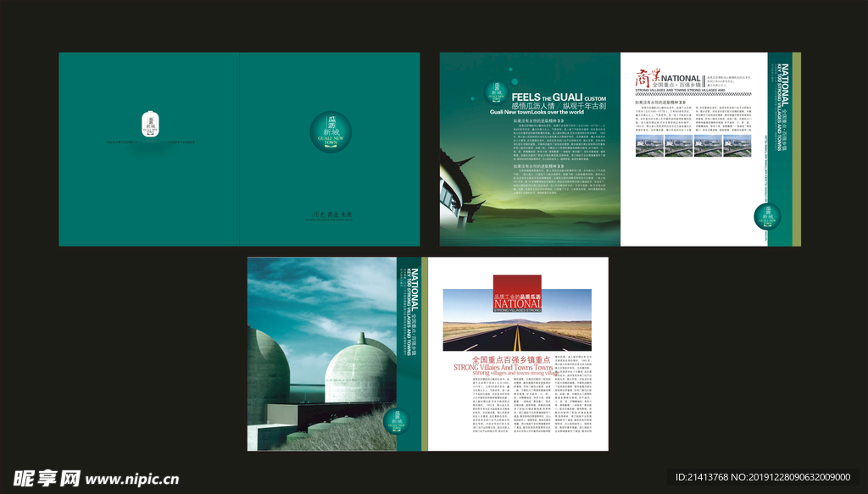868x494 pixels.
Task: Select the red 全国重点百强乡镇重点 heading
Action: pyautogui.click(x=511, y=359)
